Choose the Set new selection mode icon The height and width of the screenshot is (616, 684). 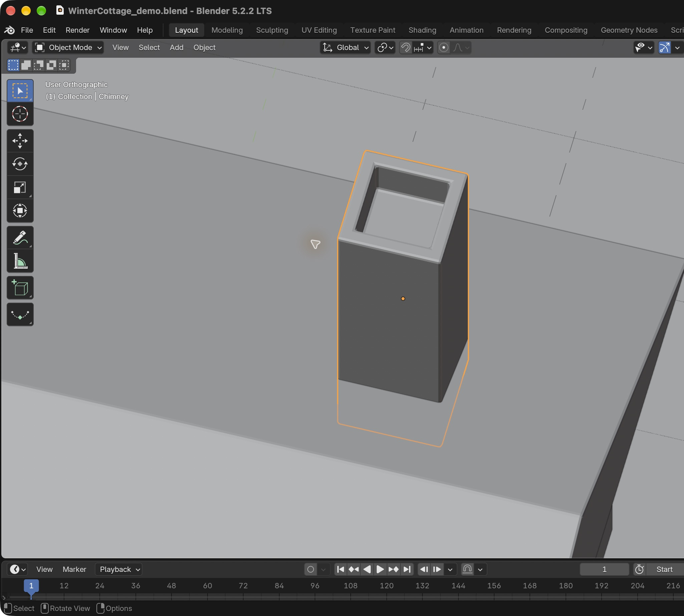pos(14,65)
